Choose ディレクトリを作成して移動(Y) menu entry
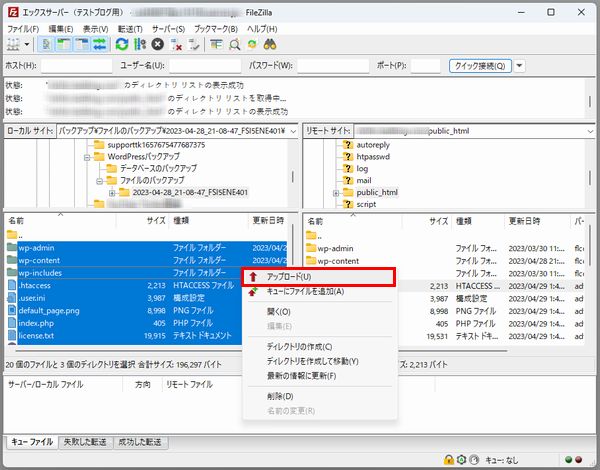 pyautogui.click(x=318, y=361)
